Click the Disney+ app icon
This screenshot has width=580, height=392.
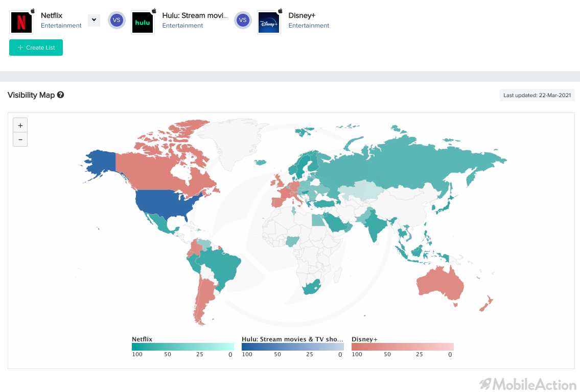point(269,22)
